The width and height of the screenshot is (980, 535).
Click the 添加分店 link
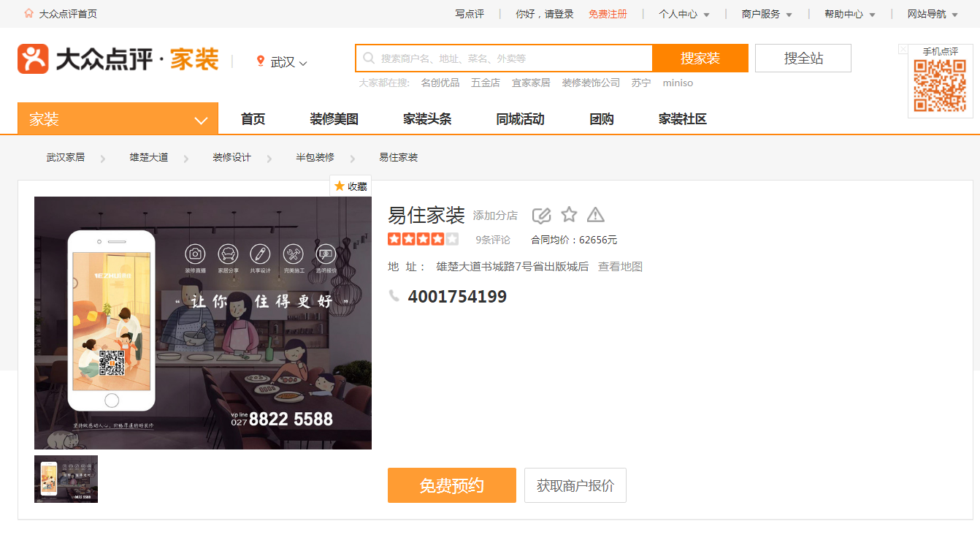(x=495, y=216)
